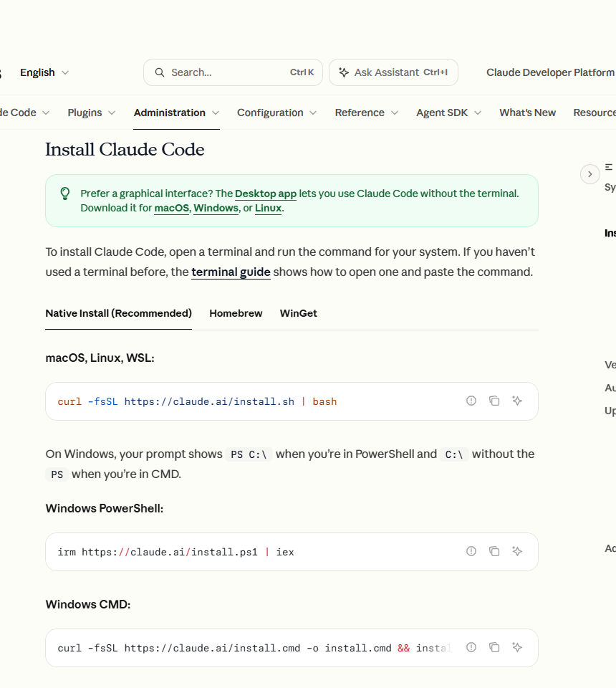The width and height of the screenshot is (616, 688).
Task: Click the Windows CMD: label
Action: 88,605
